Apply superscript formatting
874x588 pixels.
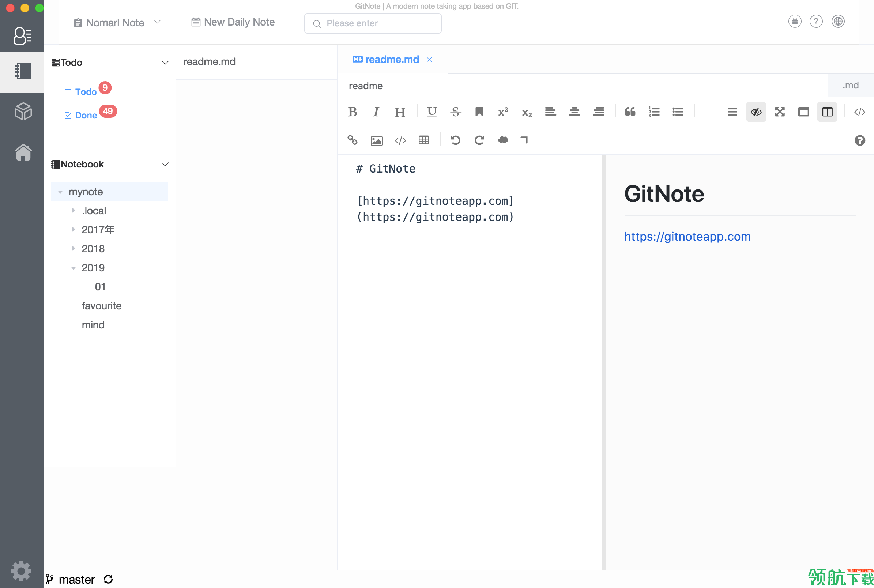pyautogui.click(x=503, y=112)
